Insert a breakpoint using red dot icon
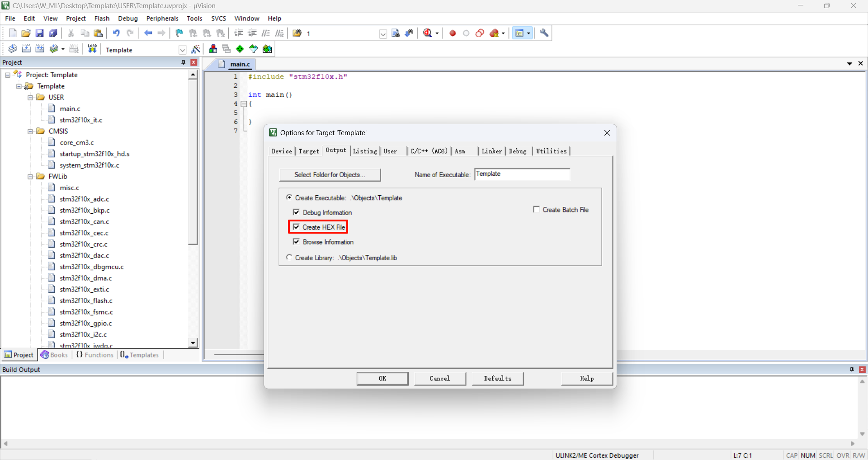 (x=453, y=33)
